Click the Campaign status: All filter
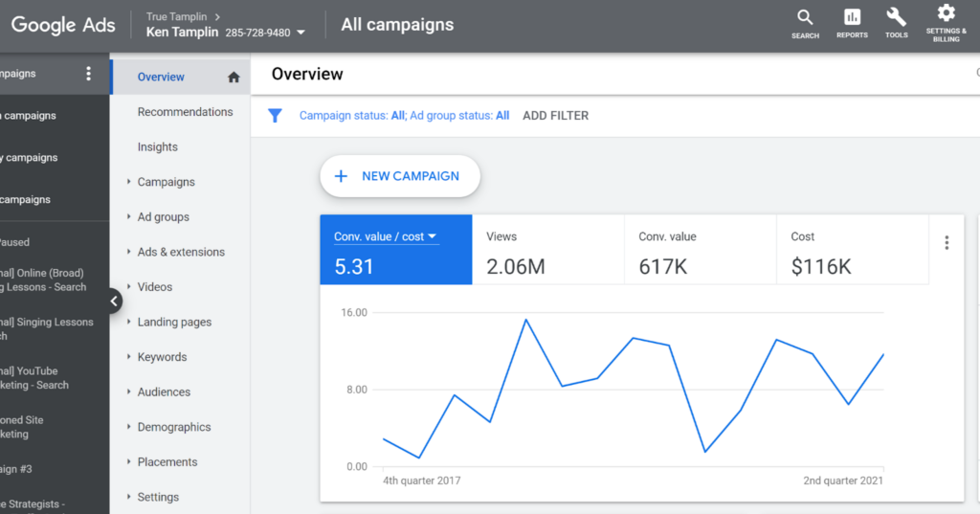 [352, 116]
